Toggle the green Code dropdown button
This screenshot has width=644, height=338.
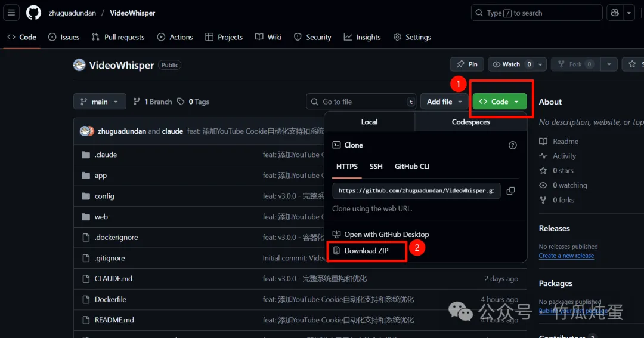click(x=500, y=102)
